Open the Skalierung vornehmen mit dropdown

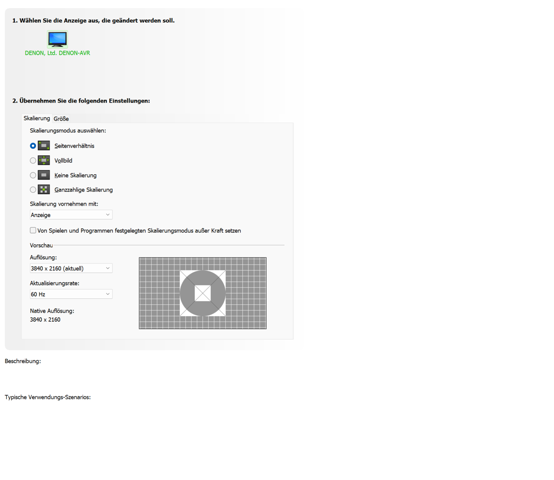coord(71,215)
